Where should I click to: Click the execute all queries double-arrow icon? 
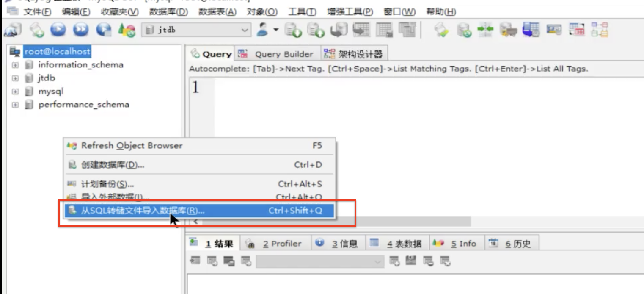[81, 30]
